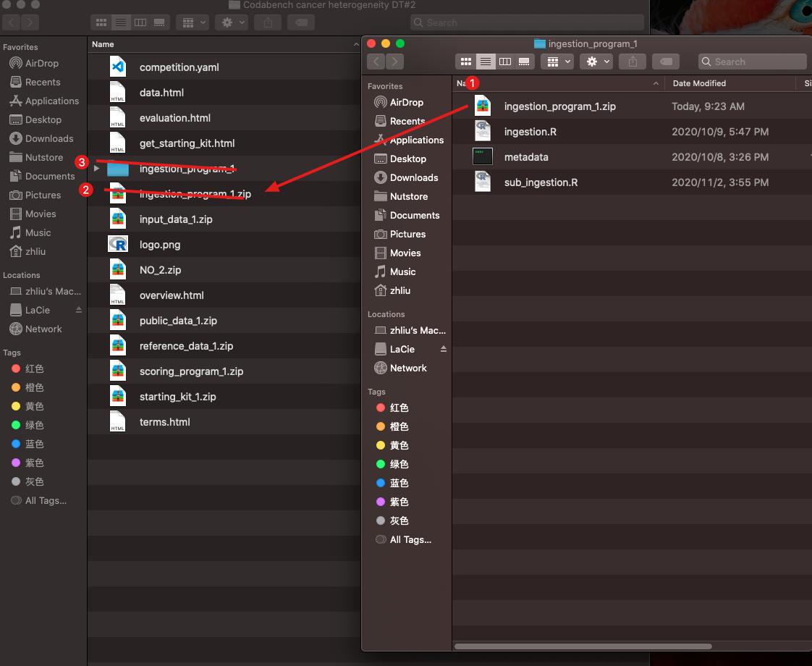Select the blue 蓝色 tag in back sidebar

click(34, 444)
